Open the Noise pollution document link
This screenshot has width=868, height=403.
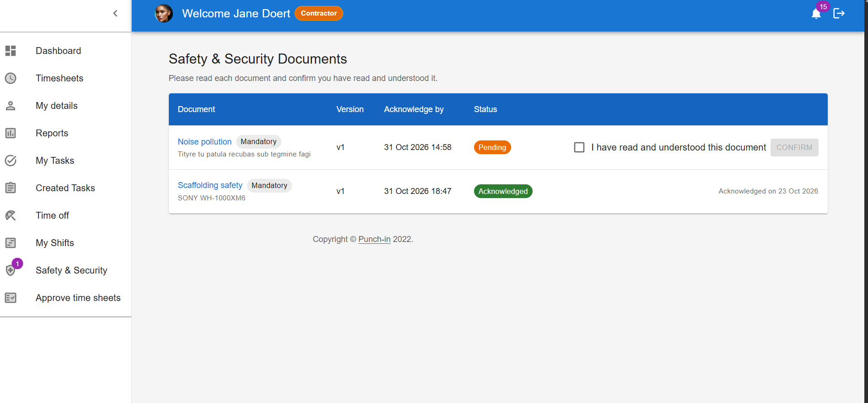click(x=205, y=142)
